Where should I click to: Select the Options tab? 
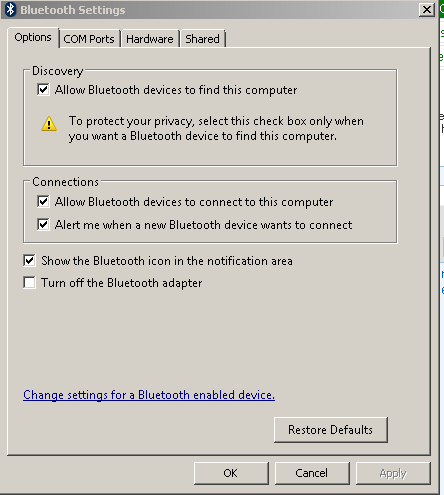(x=33, y=37)
